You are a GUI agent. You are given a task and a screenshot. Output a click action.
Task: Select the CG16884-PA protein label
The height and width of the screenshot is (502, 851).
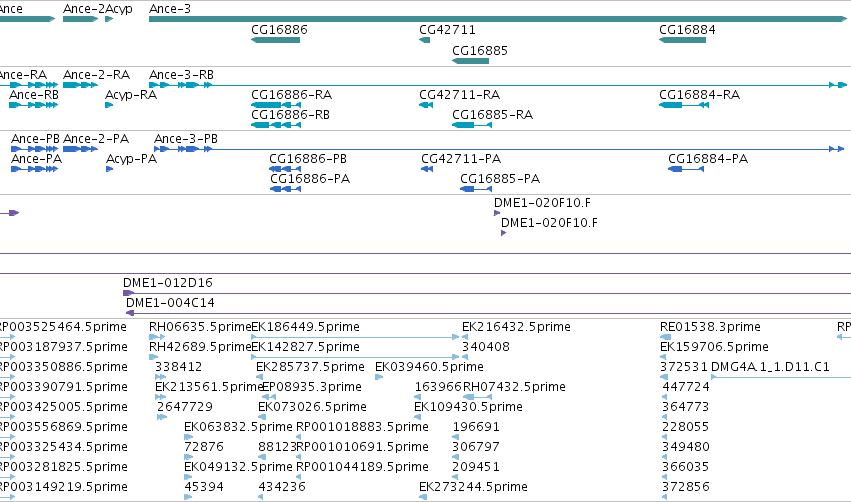pyautogui.click(x=708, y=159)
